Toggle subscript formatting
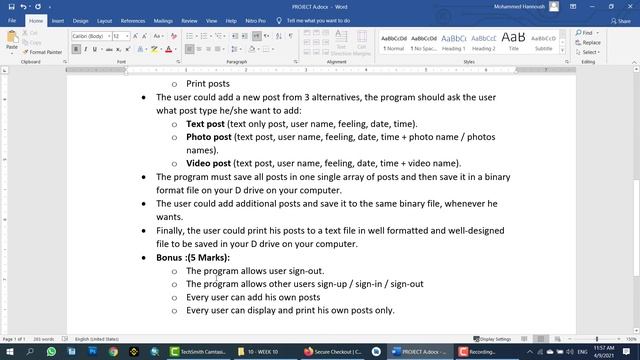 click(x=118, y=49)
